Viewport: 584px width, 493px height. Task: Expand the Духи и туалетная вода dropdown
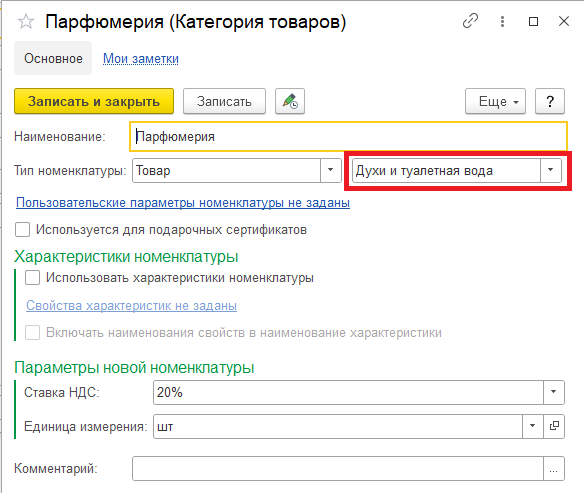tap(550, 171)
